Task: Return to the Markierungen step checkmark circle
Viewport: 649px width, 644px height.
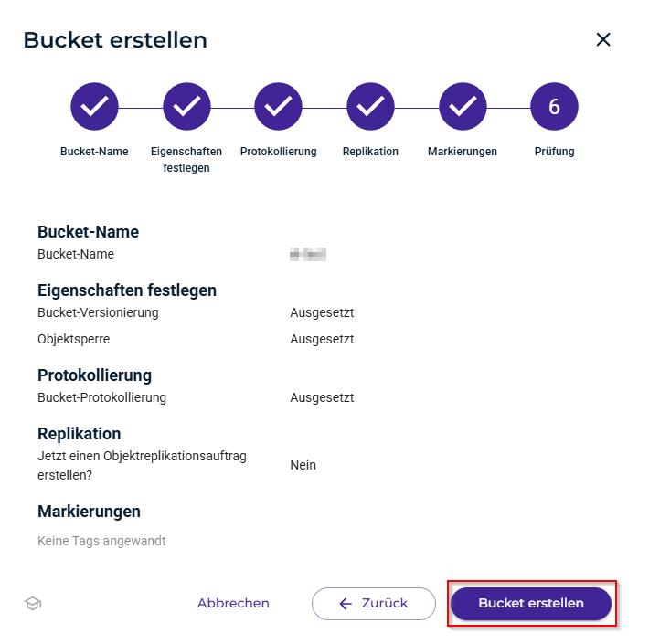Action: [463, 108]
